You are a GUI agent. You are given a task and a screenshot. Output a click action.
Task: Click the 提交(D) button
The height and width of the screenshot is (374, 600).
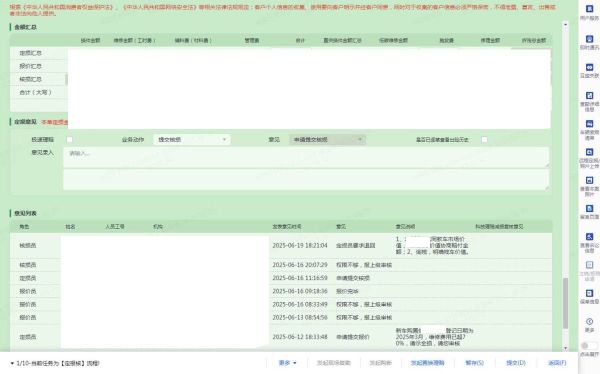pyautogui.click(x=516, y=363)
